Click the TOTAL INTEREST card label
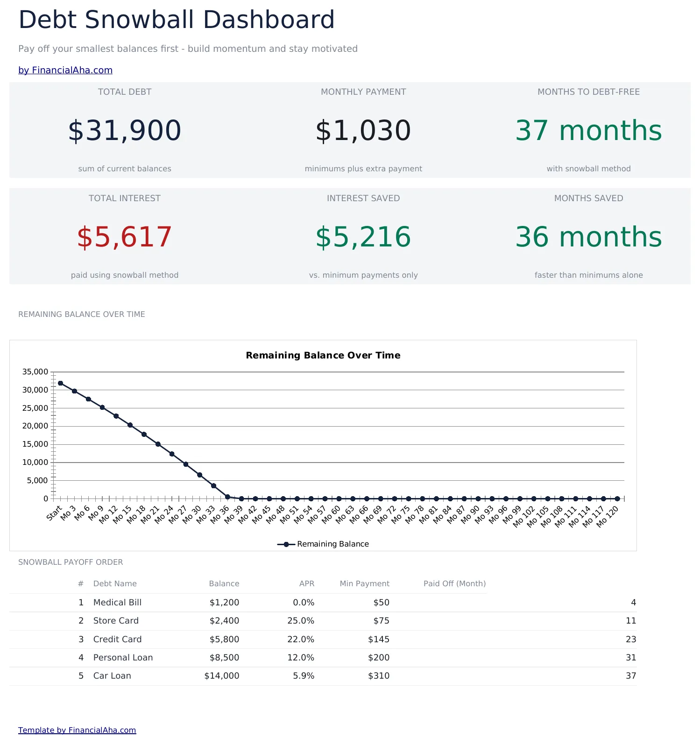 coord(125,198)
